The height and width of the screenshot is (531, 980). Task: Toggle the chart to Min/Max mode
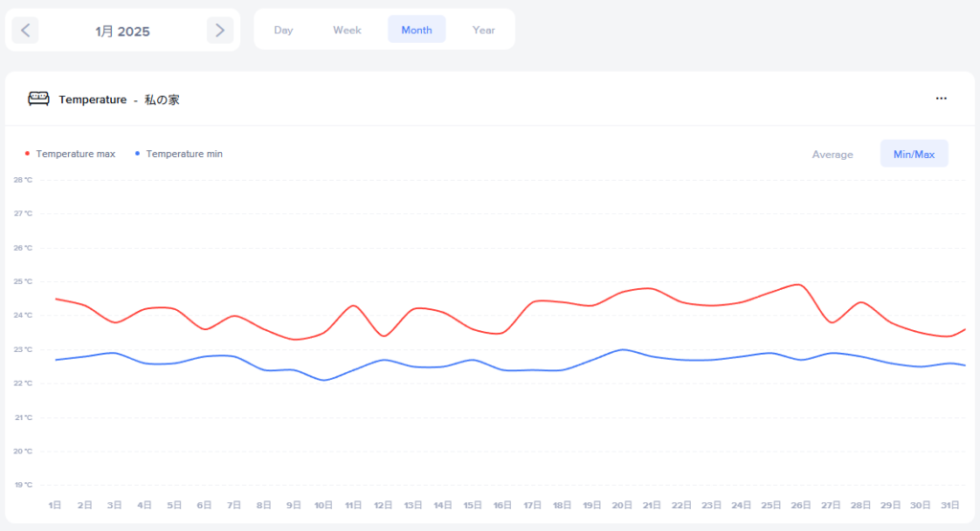[x=914, y=154]
